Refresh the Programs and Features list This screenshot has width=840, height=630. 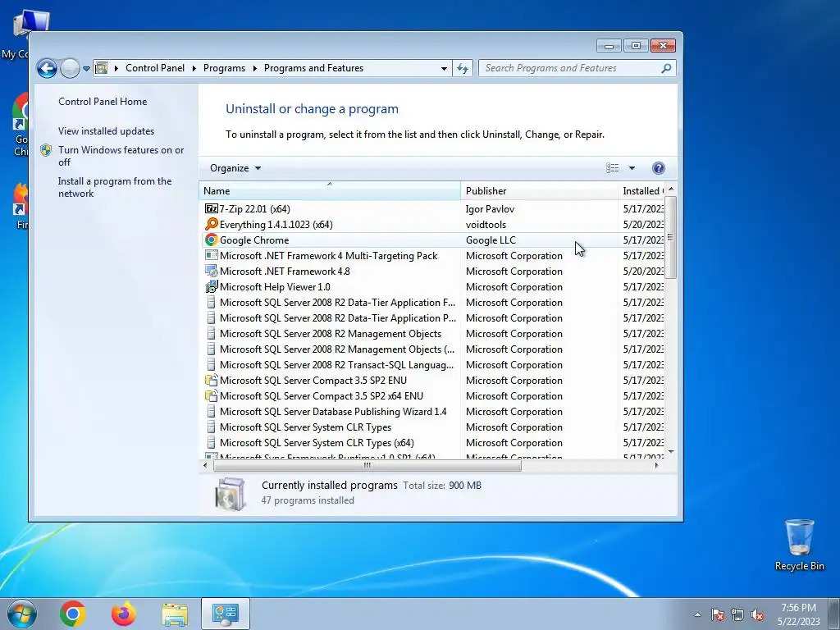(463, 69)
